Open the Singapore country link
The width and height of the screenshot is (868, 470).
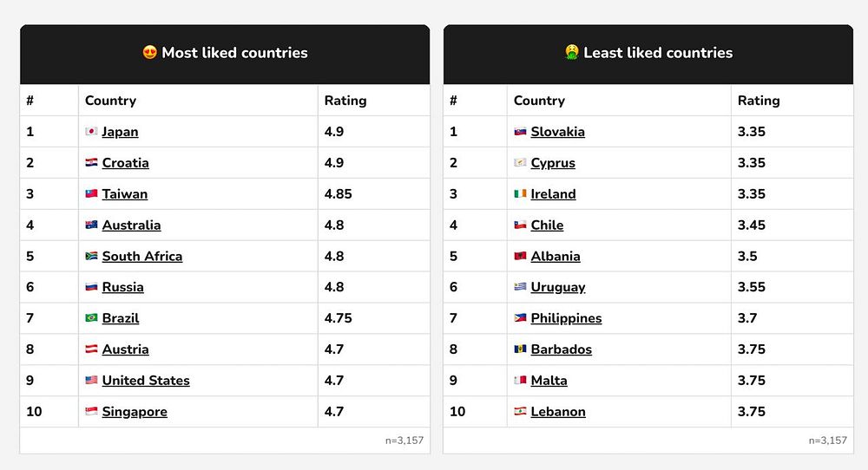(x=135, y=411)
